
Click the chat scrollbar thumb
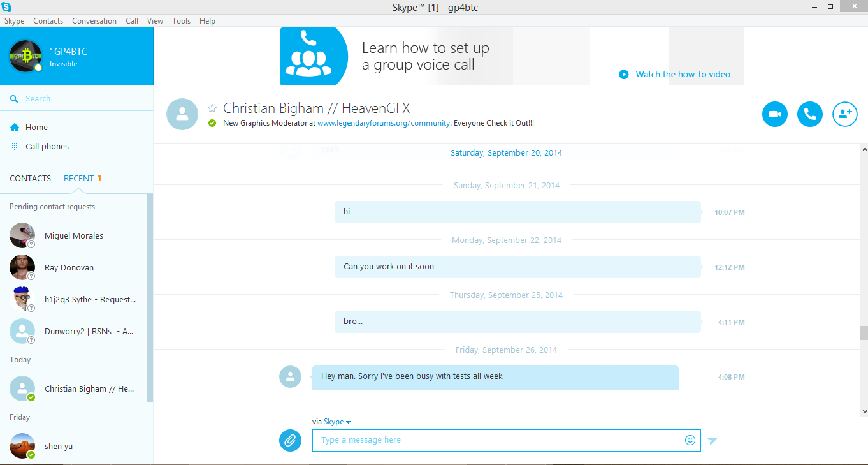click(864, 333)
